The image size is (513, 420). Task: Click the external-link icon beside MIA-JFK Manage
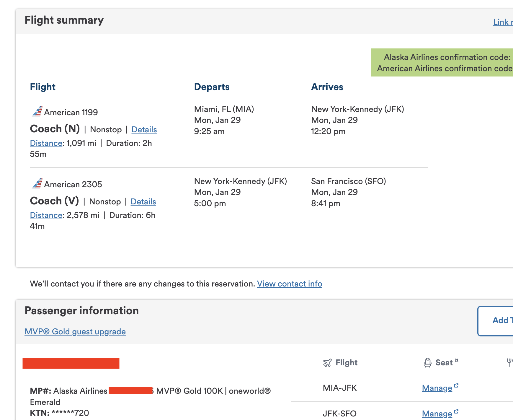click(x=456, y=385)
